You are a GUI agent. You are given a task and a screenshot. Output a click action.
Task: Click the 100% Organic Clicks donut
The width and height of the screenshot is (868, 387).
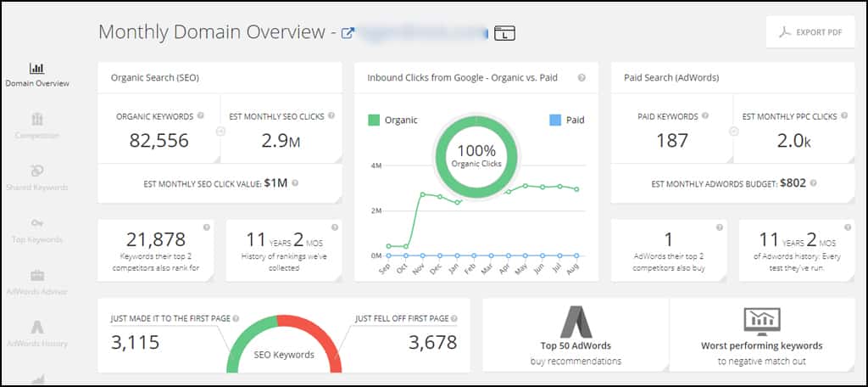(x=476, y=156)
